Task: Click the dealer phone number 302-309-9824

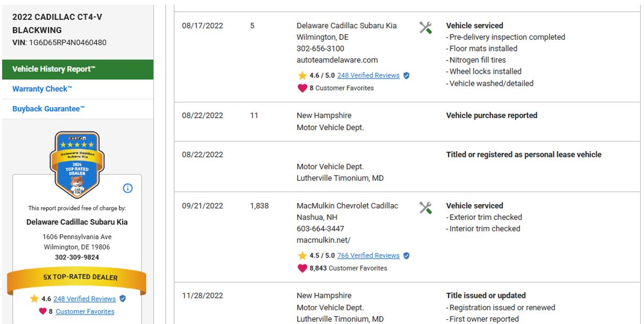Action: 76,257
